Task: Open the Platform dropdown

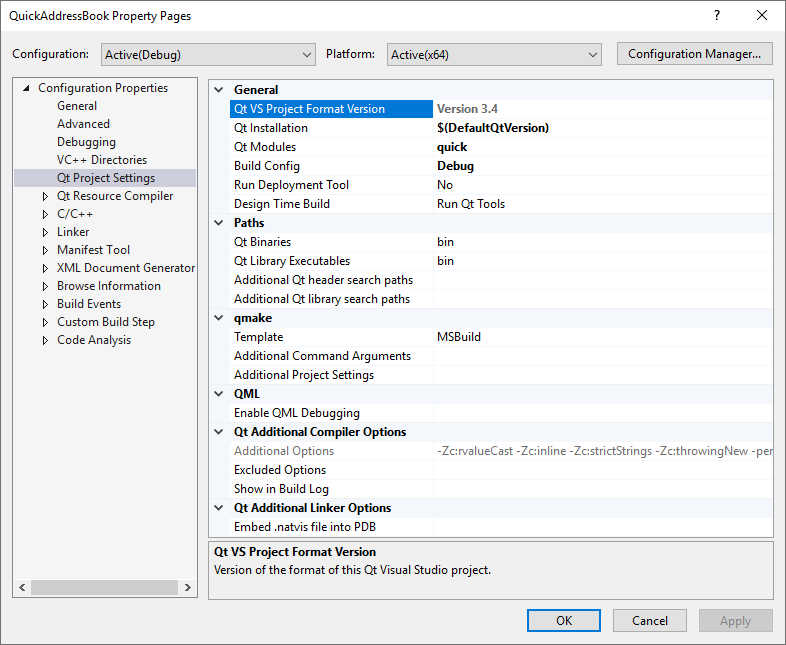Action: 493,54
